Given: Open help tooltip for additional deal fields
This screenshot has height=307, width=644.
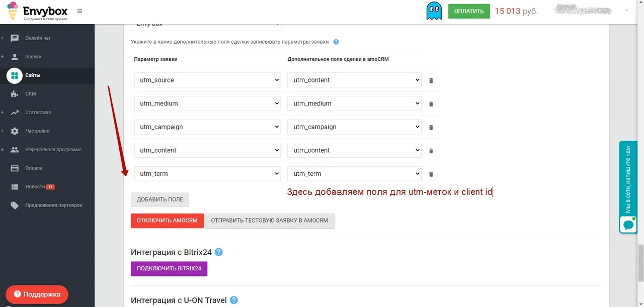Looking at the screenshot, I should click(x=336, y=42).
